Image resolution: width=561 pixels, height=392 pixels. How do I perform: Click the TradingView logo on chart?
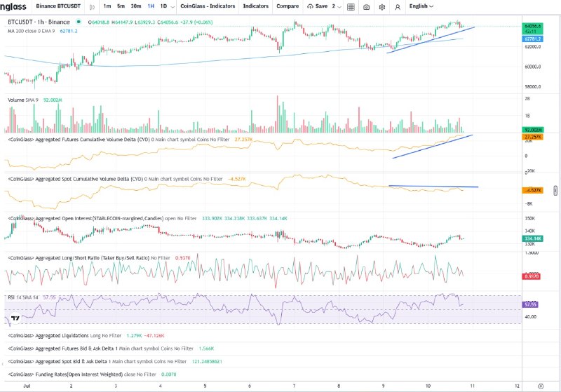click(15, 318)
